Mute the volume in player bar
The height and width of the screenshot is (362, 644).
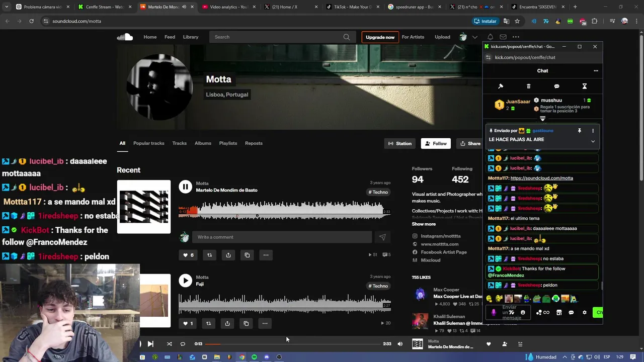(400, 344)
